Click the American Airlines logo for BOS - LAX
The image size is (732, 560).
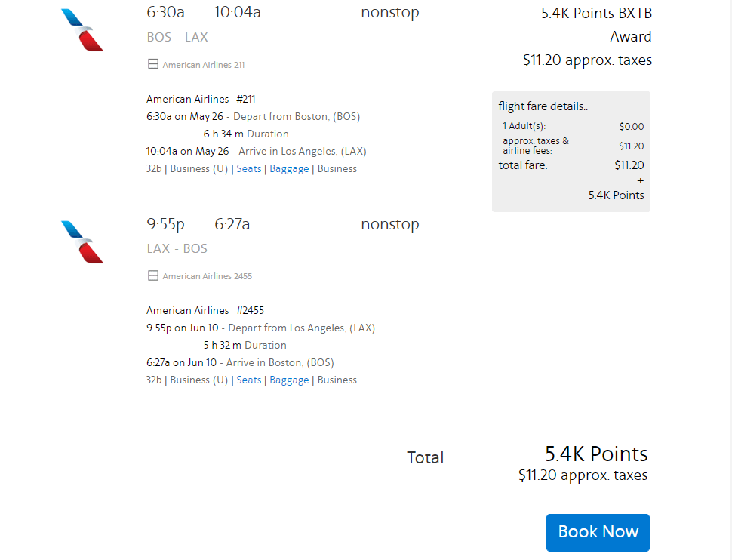click(82, 30)
